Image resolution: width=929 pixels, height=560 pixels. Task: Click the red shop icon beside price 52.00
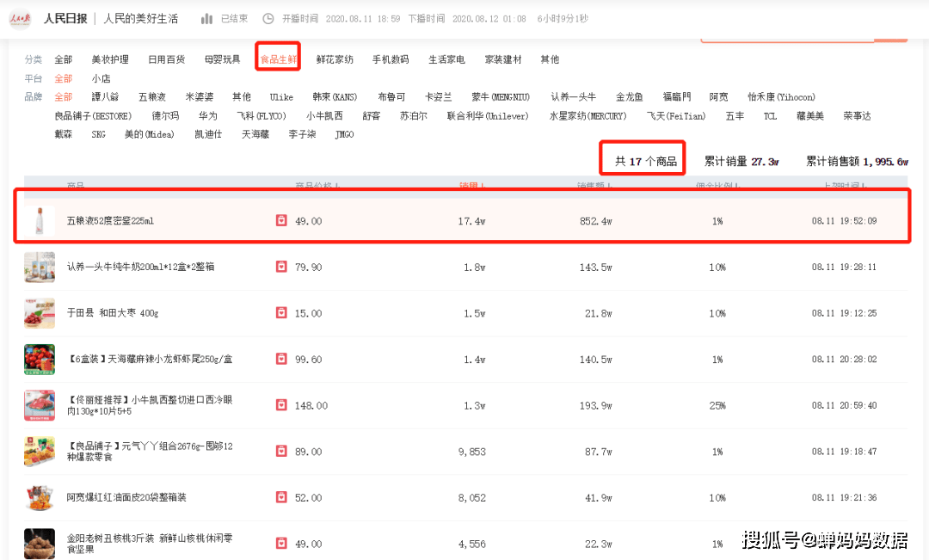(x=280, y=497)
